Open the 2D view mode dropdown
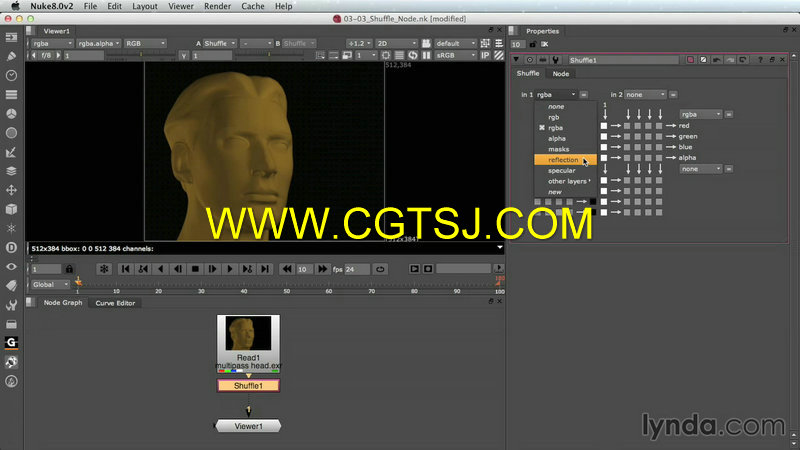800x450 pixels. [396, 43]
